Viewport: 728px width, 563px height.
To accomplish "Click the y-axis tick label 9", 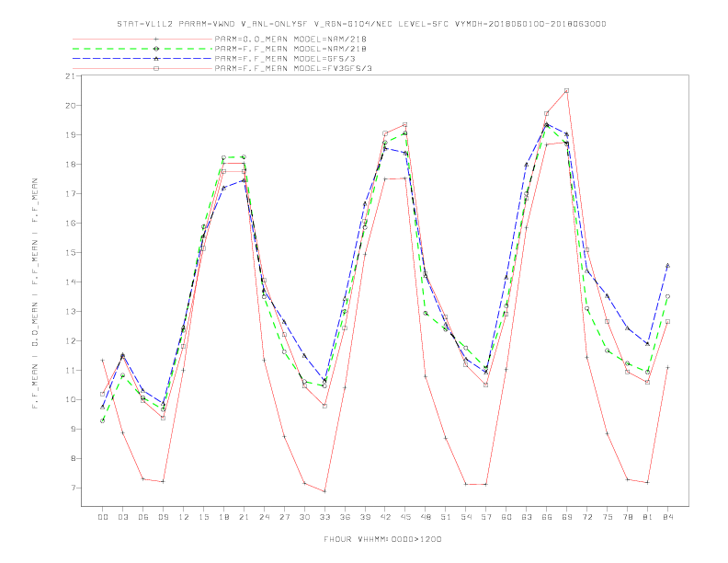I will pyautogui.click(x=73, y=430).
